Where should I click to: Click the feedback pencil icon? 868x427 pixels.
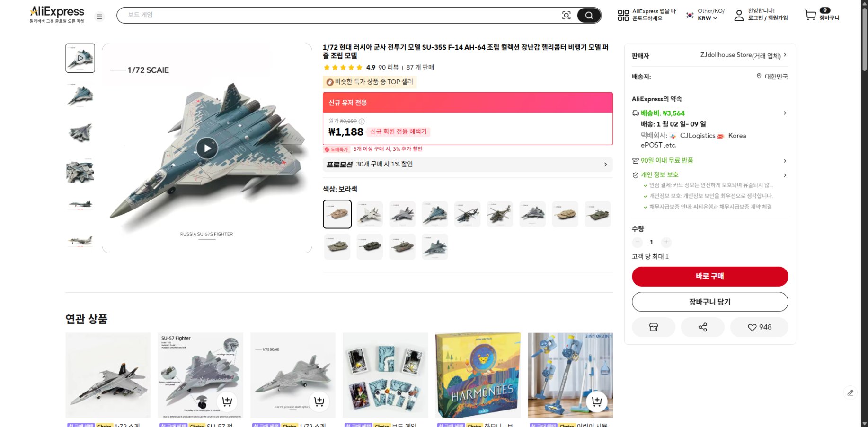pyautogui.click(x=851, y=392)
